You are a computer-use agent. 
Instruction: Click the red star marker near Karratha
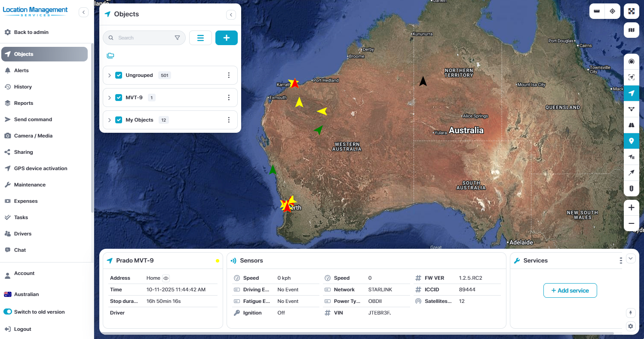click(294, 83)
